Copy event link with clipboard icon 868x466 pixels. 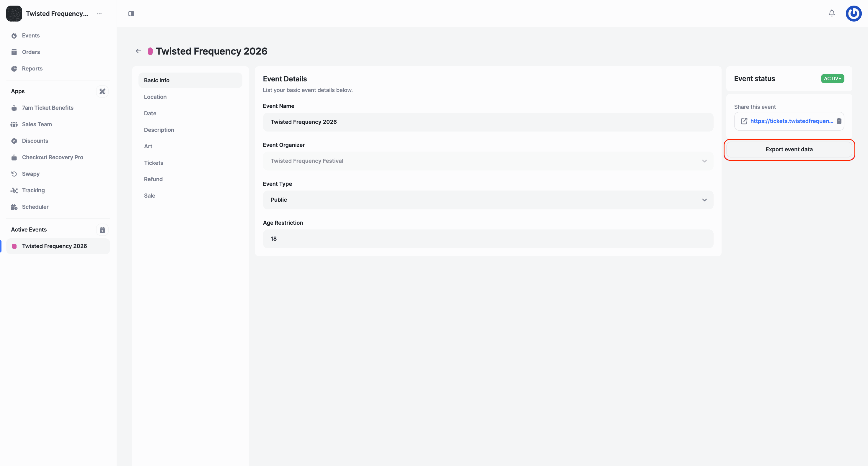click(839, 121)
